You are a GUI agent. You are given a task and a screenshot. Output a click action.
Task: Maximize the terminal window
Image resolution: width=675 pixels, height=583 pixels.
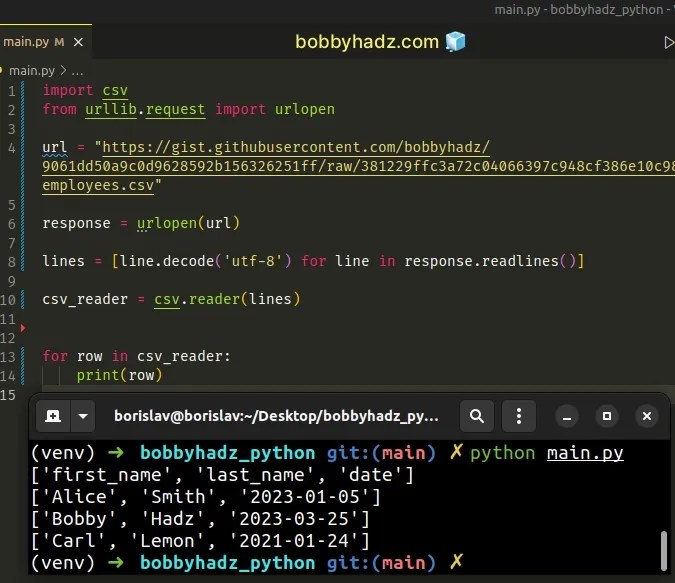tap(607, 416)
